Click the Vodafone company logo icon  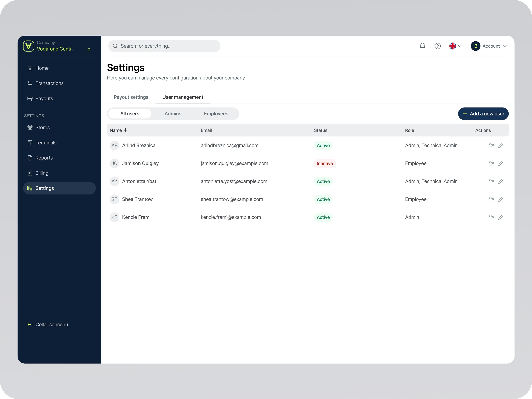(29, 46)
